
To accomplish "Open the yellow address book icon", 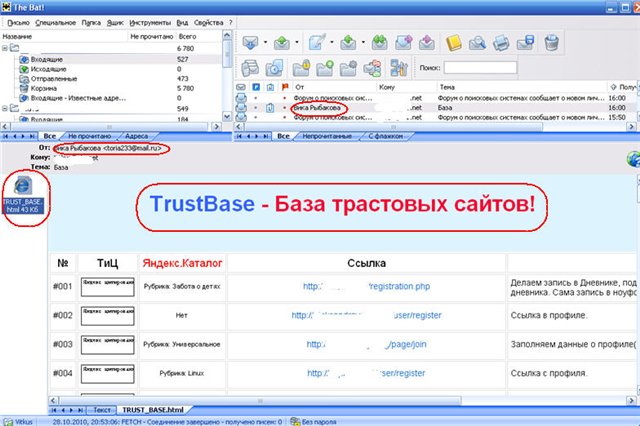I will [x=453, y=42].
